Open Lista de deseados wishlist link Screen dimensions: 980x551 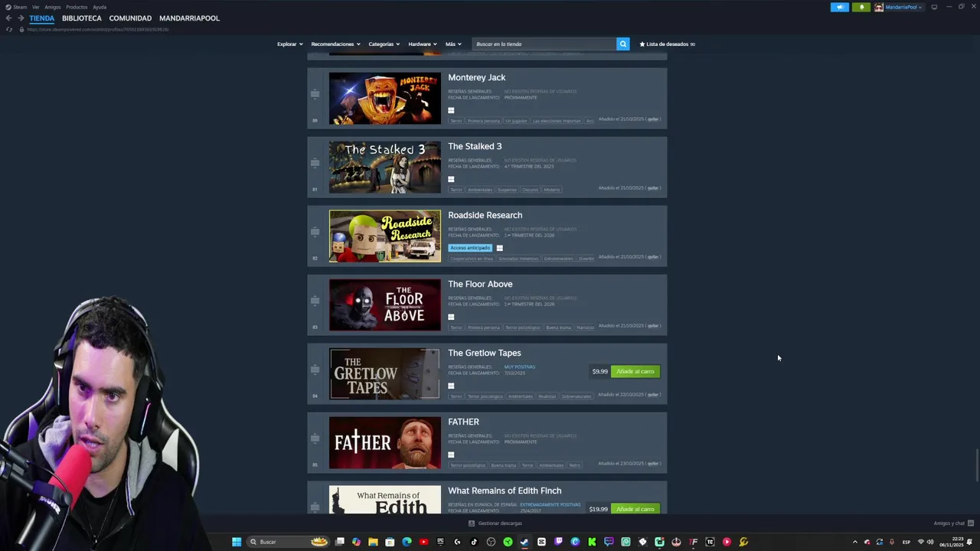click(x=667, y=44)
